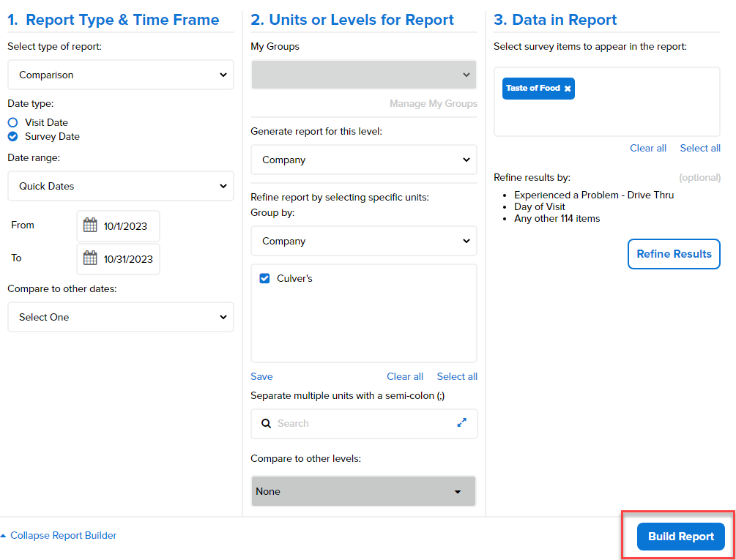The height and width of the screenshot is (560, 736).
Task: Click the calendar icon beside From date
Action: point(90,226)
